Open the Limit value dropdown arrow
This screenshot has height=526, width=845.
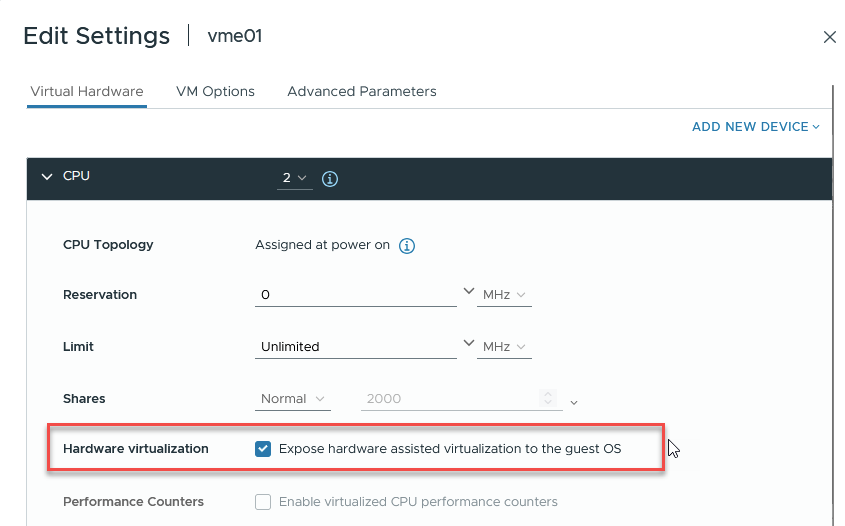(468, 344)
